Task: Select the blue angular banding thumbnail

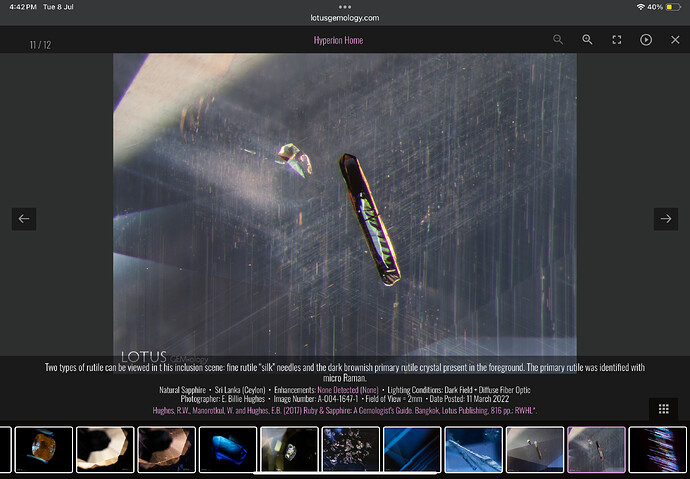Action: pyautogui.click(x=412, y=450)
